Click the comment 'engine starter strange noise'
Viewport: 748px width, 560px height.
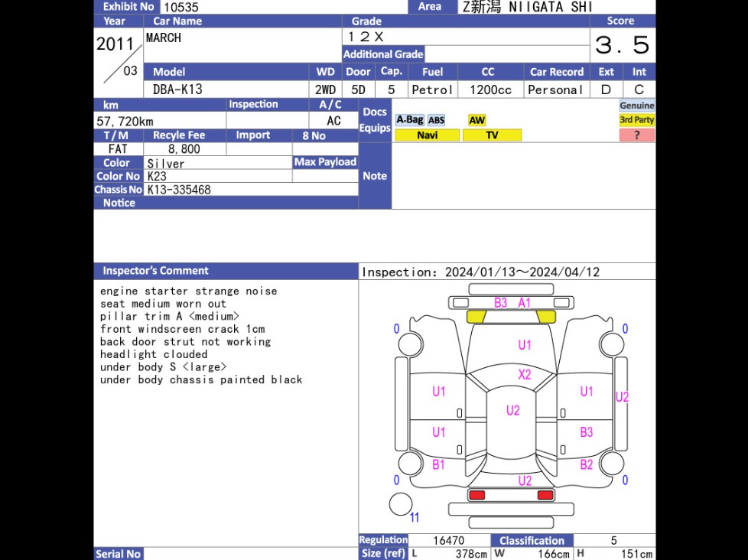click(188, 291)
